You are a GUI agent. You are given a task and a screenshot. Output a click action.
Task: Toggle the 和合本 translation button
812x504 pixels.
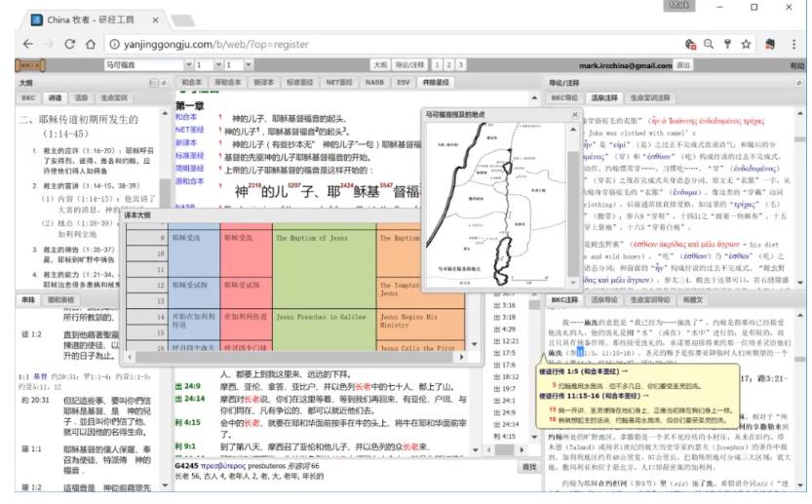coord(192,84)
